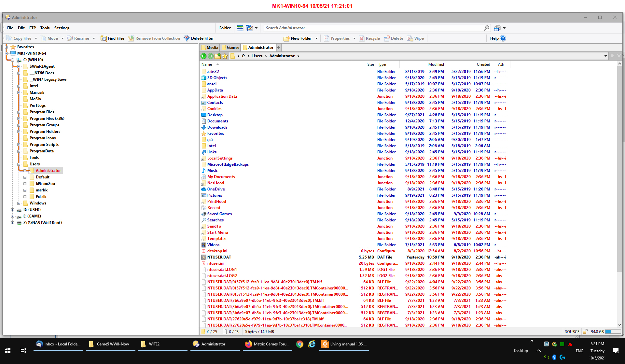Click the edit folder format icon

click(249, 28)
